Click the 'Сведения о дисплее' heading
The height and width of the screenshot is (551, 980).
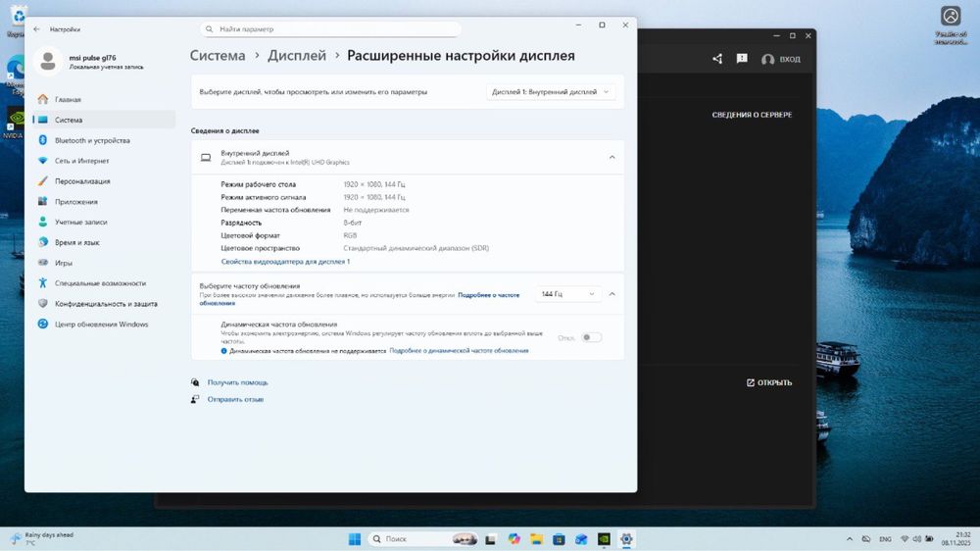(x=225, y=130)
